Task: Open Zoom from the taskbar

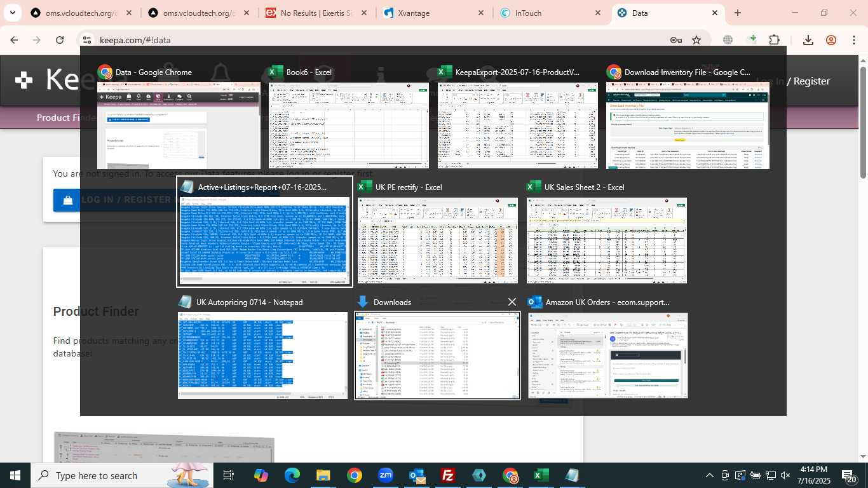Action: tap(385, 475)
